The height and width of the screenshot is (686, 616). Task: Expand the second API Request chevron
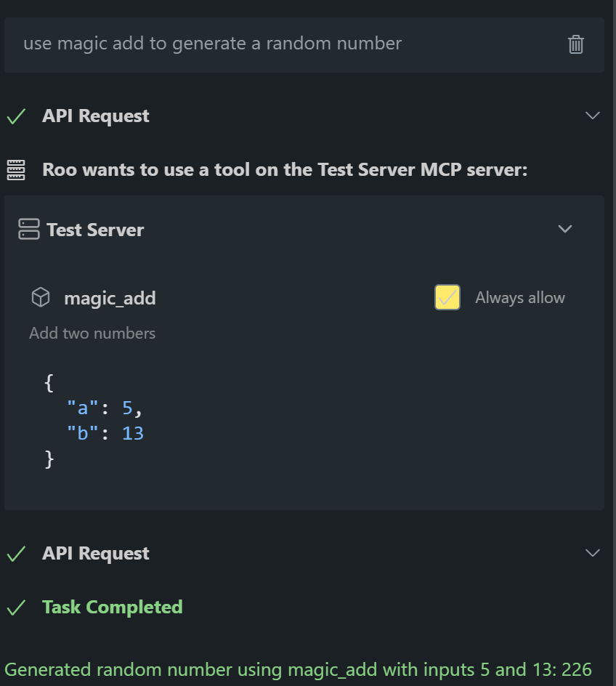coord(593,553)
